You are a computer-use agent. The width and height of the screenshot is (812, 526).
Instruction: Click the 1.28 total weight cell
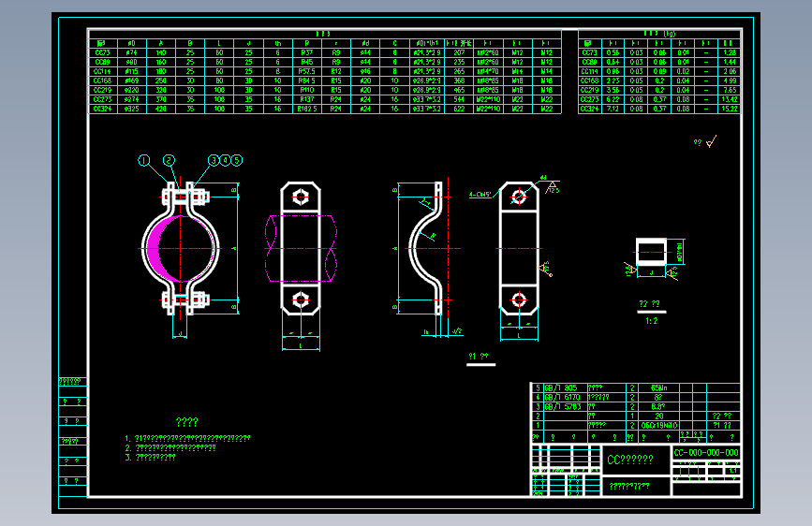click(x=730, y=52)
